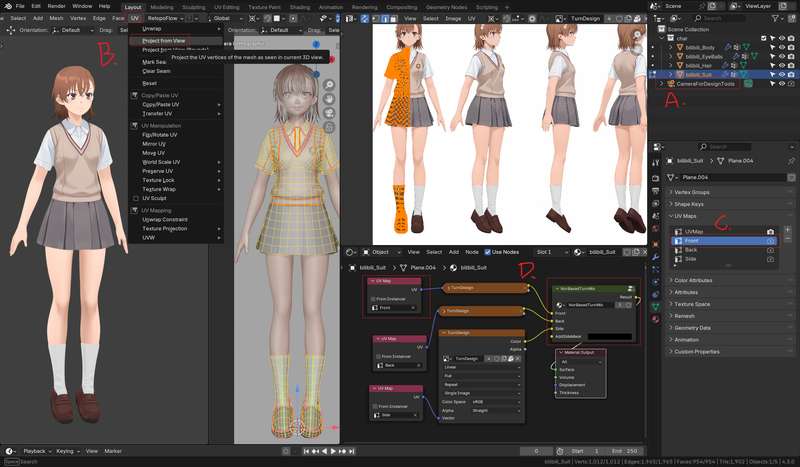The height and width of the screenshot is (467, 800).
Task: Open the outliner filter dropdown
Action: (x=778, y=18)
